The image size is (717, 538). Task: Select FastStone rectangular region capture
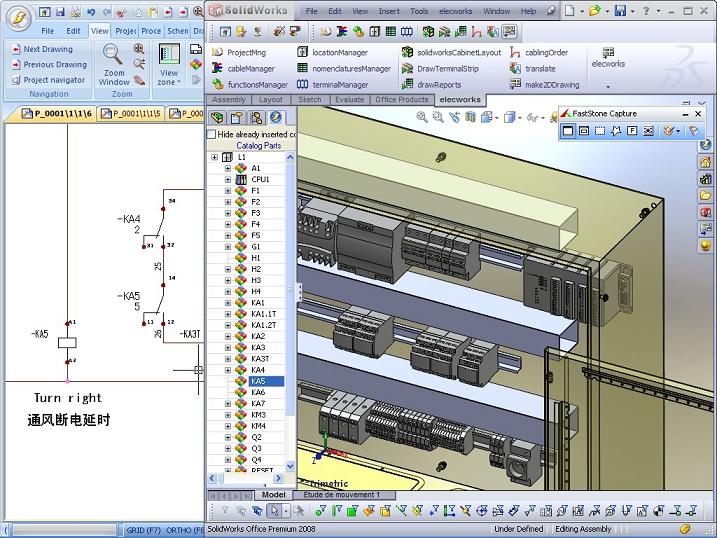[x=600, y=131]
